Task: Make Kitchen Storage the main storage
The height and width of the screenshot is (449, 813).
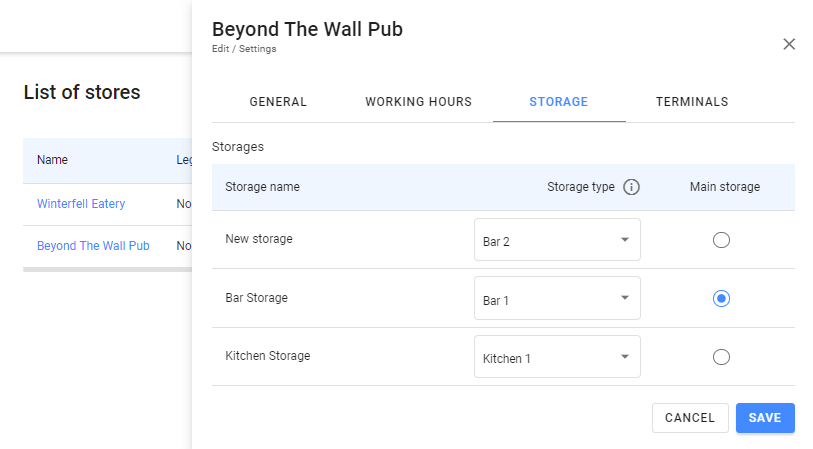Action: coord(722,357)
